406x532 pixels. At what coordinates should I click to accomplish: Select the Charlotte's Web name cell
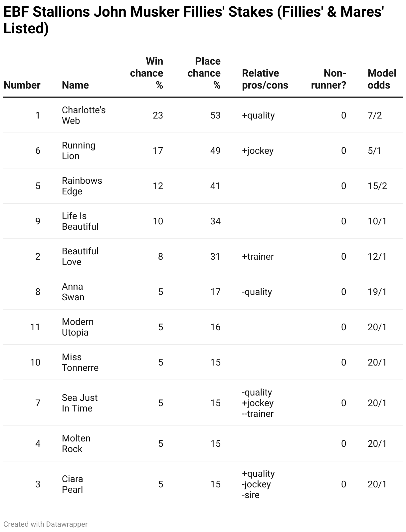tap(84, 115)
